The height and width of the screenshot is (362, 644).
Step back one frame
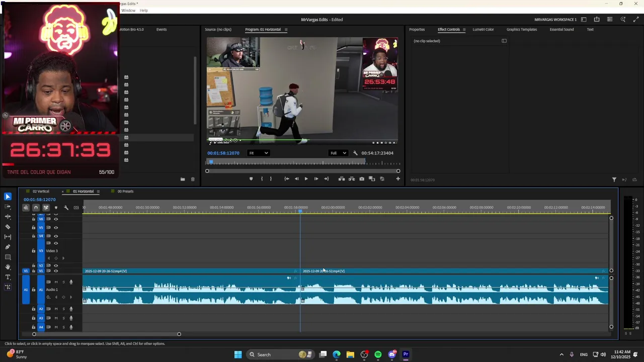point(296,179)
